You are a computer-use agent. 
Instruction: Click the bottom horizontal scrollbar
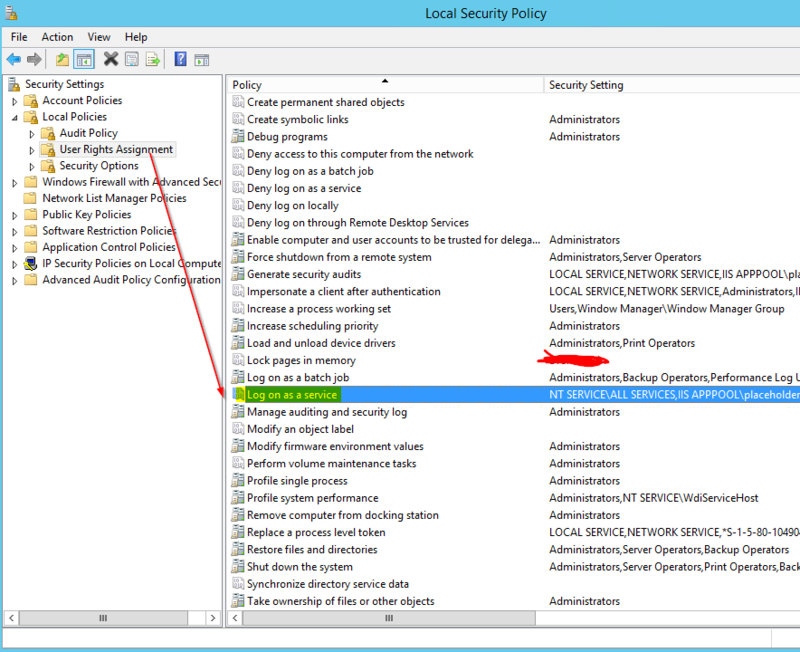(388, 619)
